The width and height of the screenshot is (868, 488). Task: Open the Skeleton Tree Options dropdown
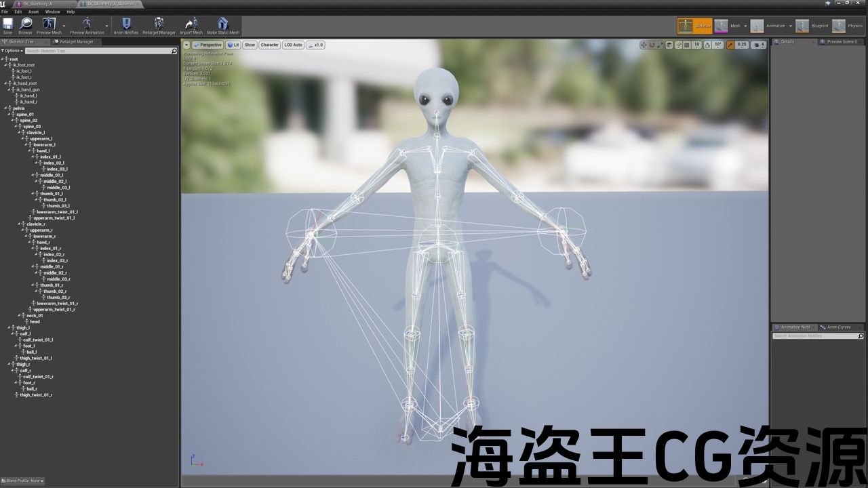click(12, 51)
